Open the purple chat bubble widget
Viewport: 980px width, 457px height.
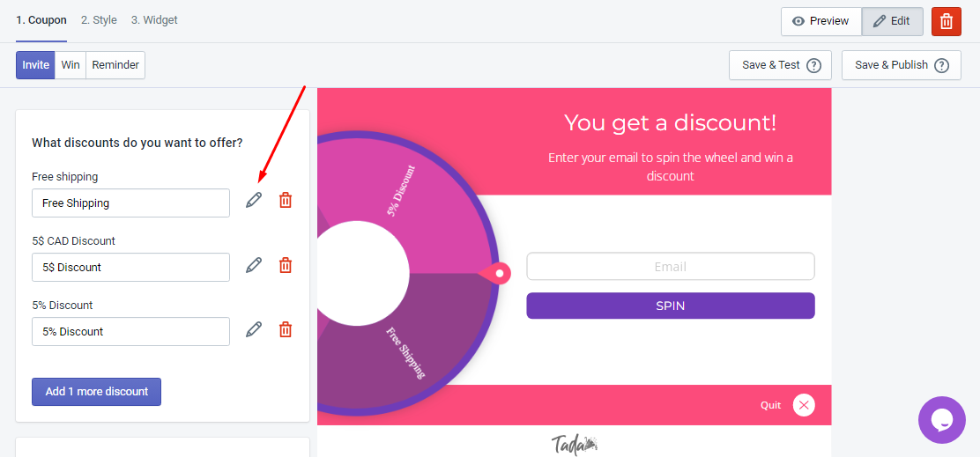point(942,420)
